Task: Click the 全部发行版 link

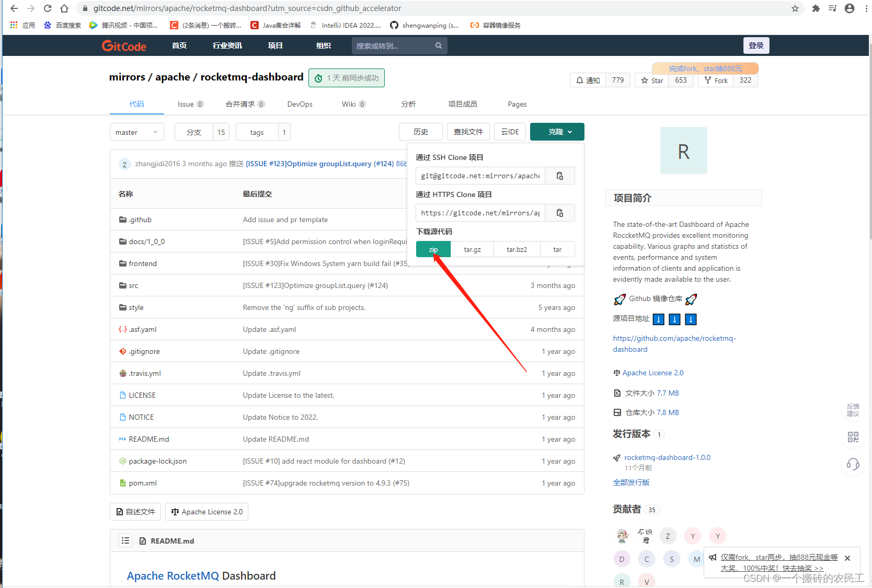Action: pyautogui.click(x=632, y=482)
